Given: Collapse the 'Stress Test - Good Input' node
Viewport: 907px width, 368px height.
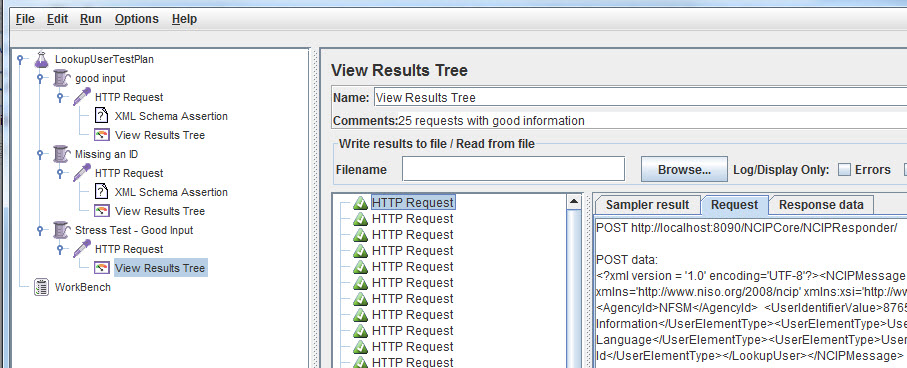Looking at the screenshot, I should pos(40,230).
